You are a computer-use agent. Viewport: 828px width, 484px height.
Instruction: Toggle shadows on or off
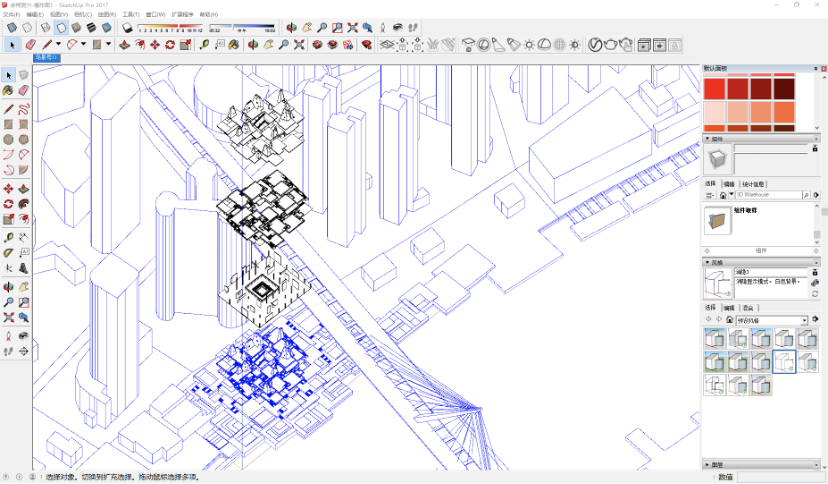click(x=127, y=27)
